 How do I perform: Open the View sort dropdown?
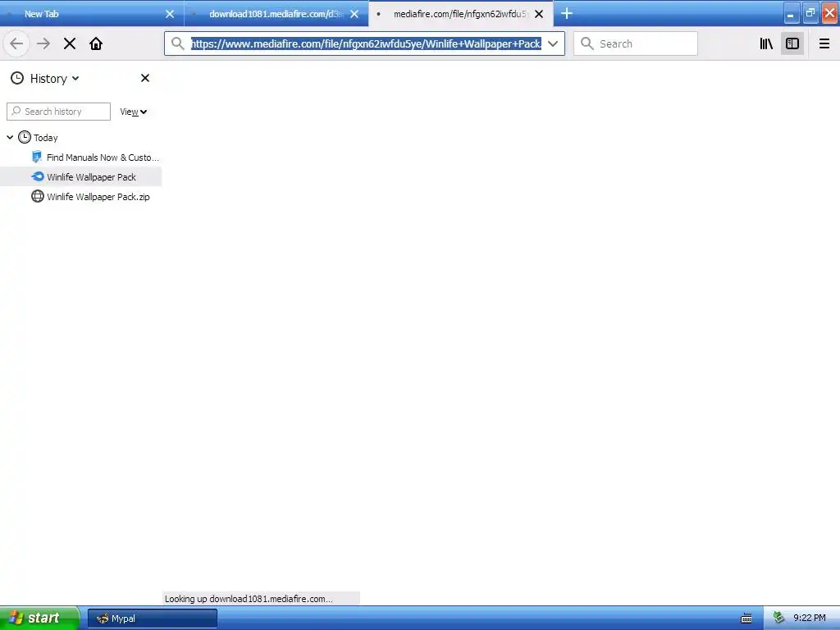point(134,112)
